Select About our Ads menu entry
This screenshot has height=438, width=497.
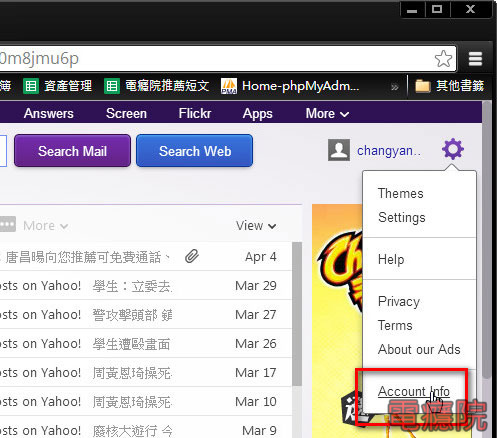point(419,349)
